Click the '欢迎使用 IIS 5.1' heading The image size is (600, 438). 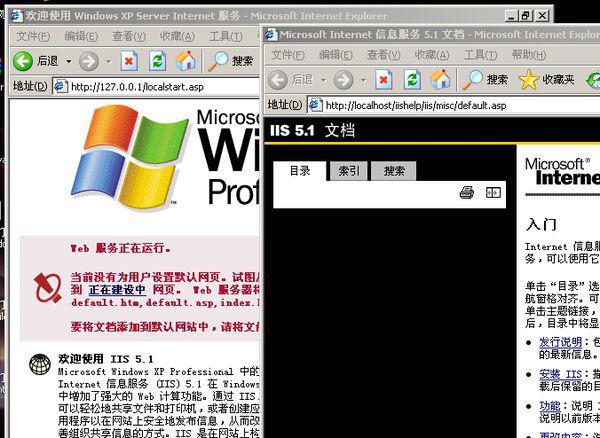tap(106, 359)
